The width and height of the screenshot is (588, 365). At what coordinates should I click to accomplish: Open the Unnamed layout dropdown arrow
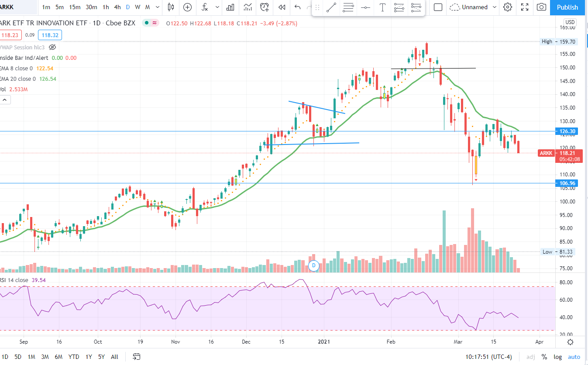(x=494, y=7)
